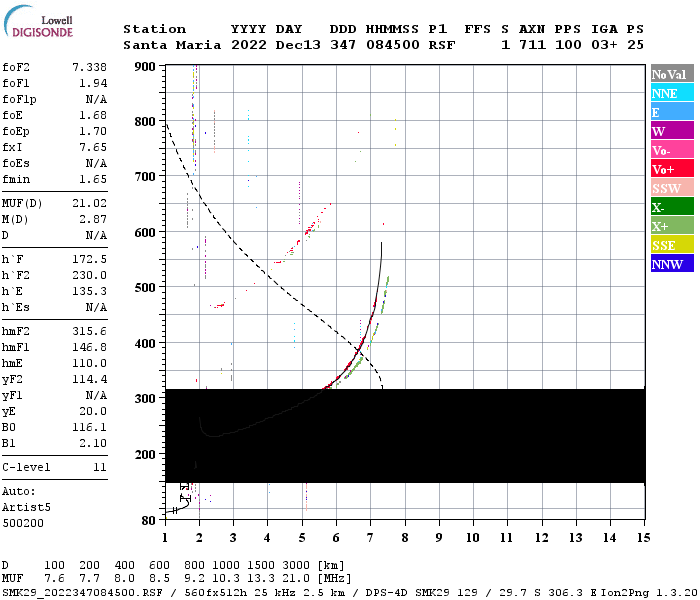Click the Lowell Digisonde logo
Screen dimensions: 700x600
[x=38, y=21]
